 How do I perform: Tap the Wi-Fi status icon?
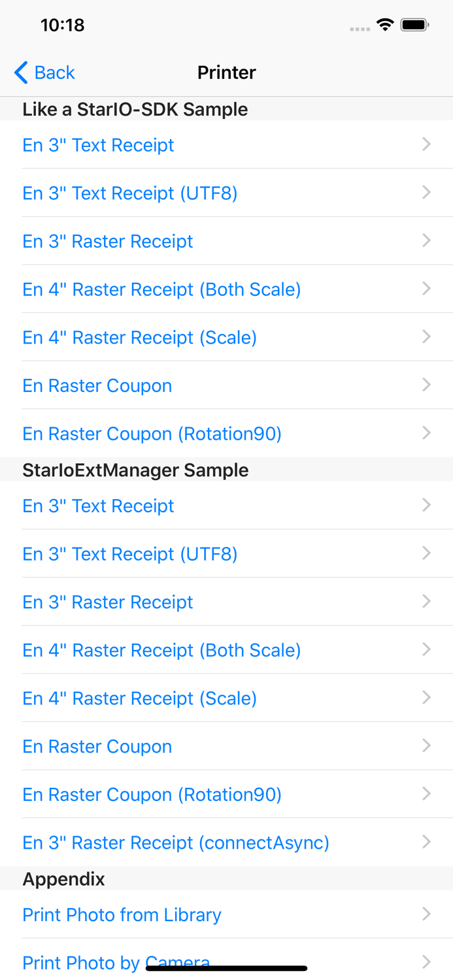(385, 24)
